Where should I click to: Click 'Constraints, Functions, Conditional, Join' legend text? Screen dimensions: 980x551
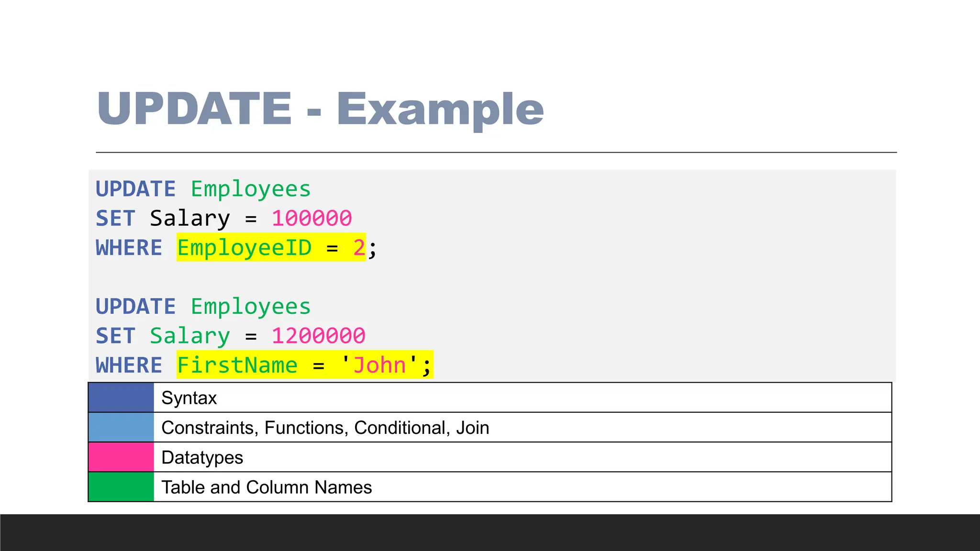coord(325,428)
